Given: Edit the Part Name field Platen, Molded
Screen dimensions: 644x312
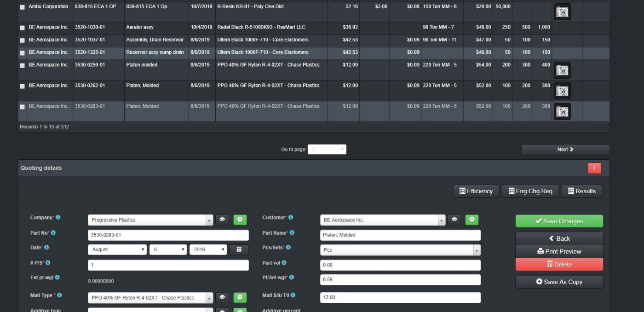Looking at the screenshot, I should pos(400,235).
